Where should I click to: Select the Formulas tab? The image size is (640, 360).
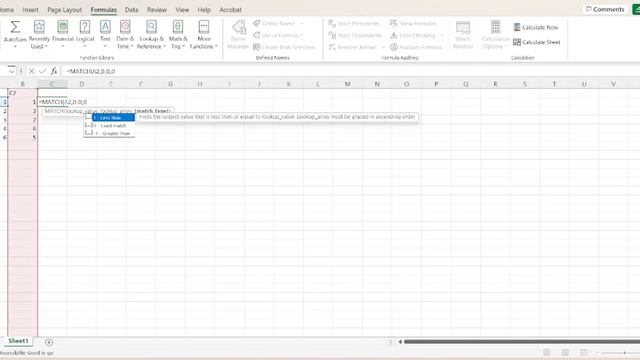(104, 9)
